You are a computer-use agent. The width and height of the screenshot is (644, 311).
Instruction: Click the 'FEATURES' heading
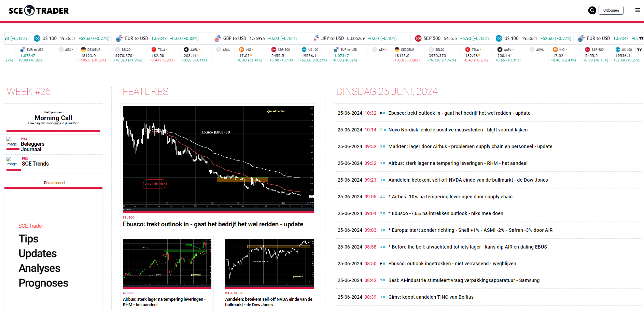tap(146, 91)
